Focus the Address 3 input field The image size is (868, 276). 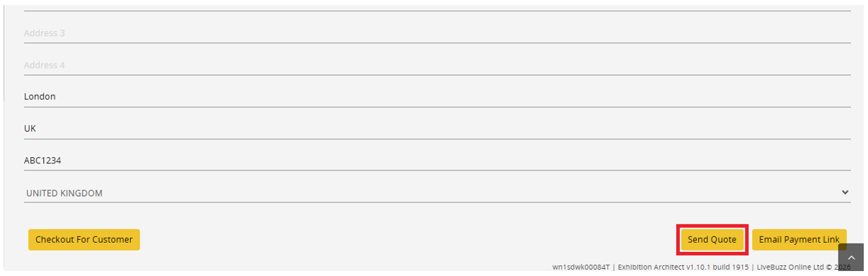[x=437, y=33]
